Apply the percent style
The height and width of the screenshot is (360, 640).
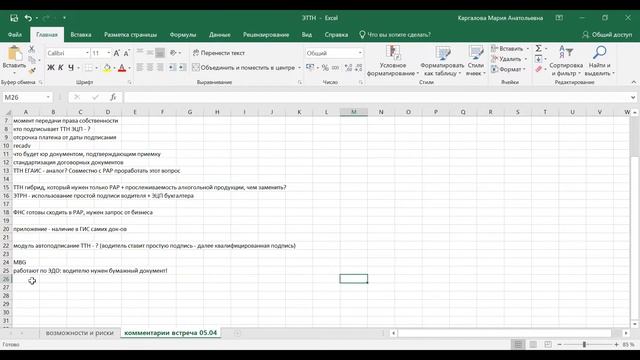click(325, 67)
